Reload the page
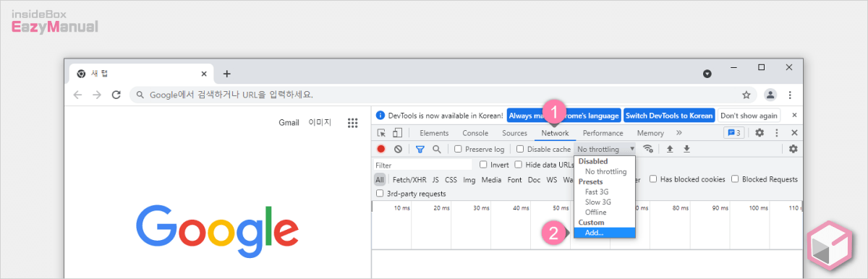The height and width of the screenshot is (279, 868). [116, 95]
